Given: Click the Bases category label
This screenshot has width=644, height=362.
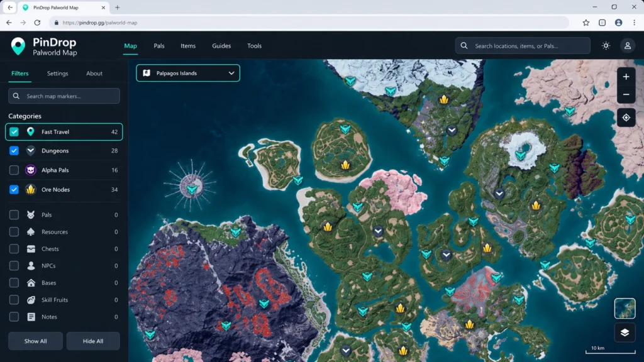Looking at the screenshot, I should pos(49,283).
